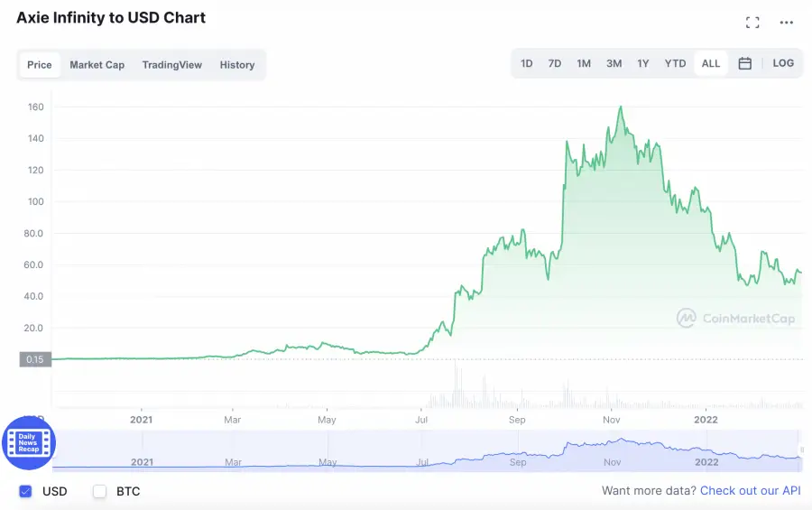
Task: Choose the 1M time range
Action: (x=584, y=64)
